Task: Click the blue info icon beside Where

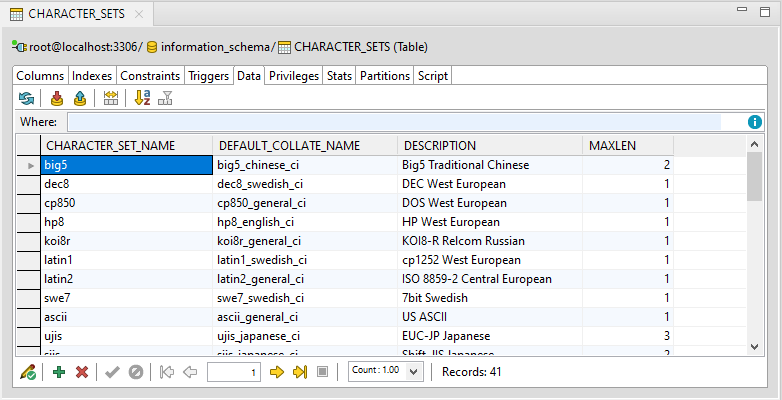Action: (755, 121)
